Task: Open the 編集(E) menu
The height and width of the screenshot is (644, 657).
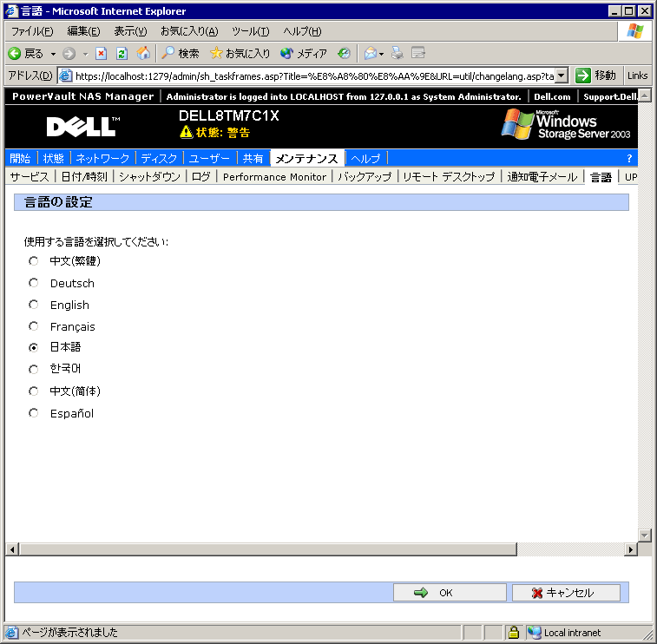Action: point(83,31)
